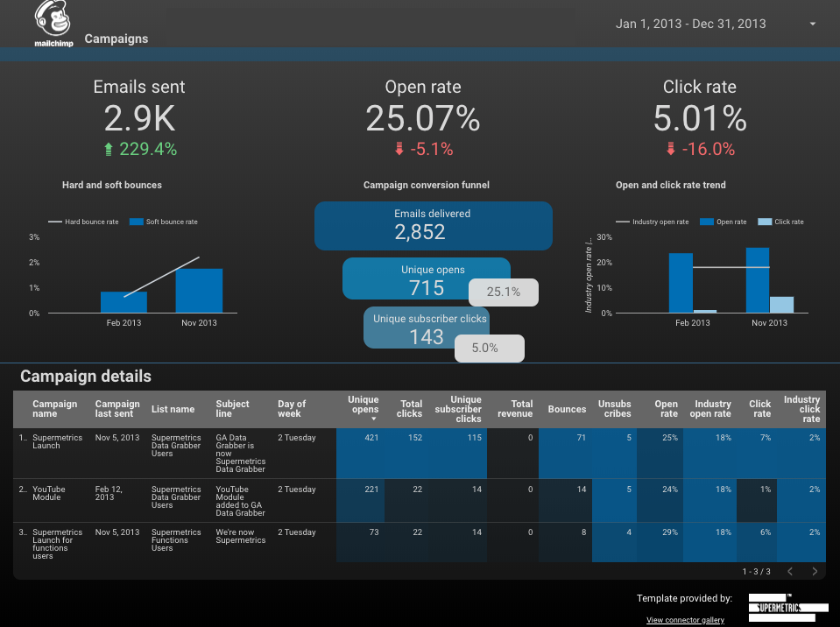The width and height of the screenshot is (840, 627).
Task: Sort by Day of week column
Action: point(292,409)
